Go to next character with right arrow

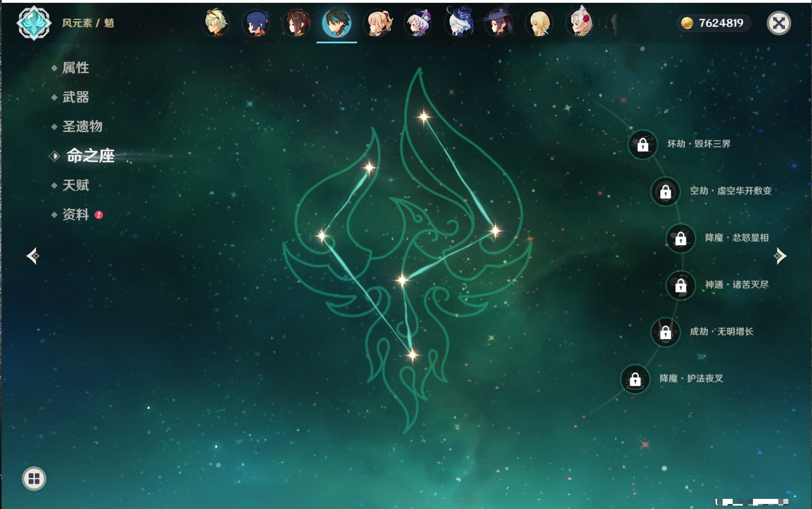point(780,256)
